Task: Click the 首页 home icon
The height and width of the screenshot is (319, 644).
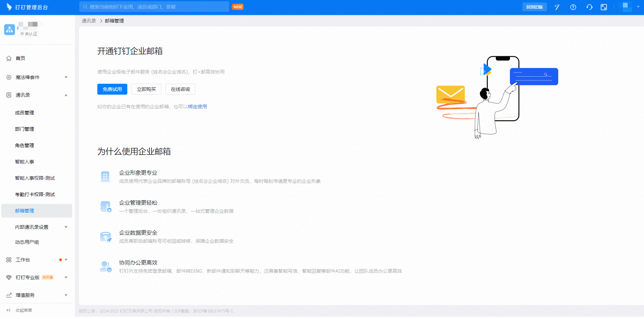Action: (x=9, y=58)
